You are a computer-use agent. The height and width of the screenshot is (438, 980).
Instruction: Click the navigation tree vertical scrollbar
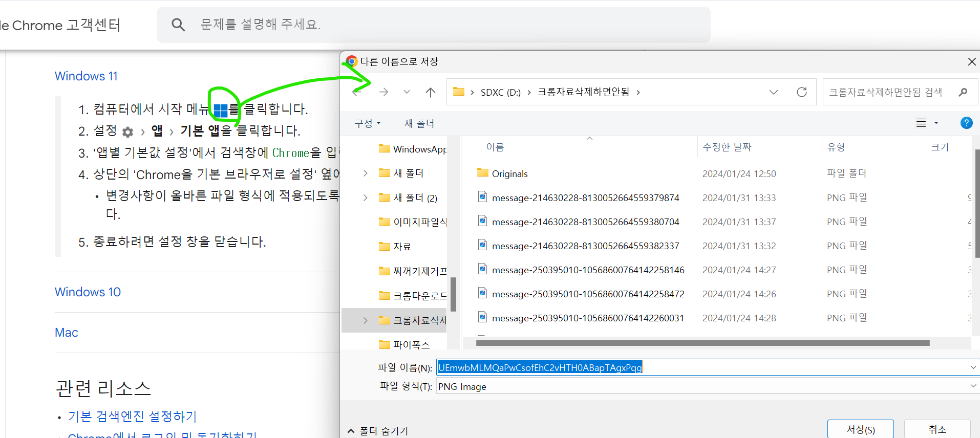pyautogui.click(x=453, y=294)
